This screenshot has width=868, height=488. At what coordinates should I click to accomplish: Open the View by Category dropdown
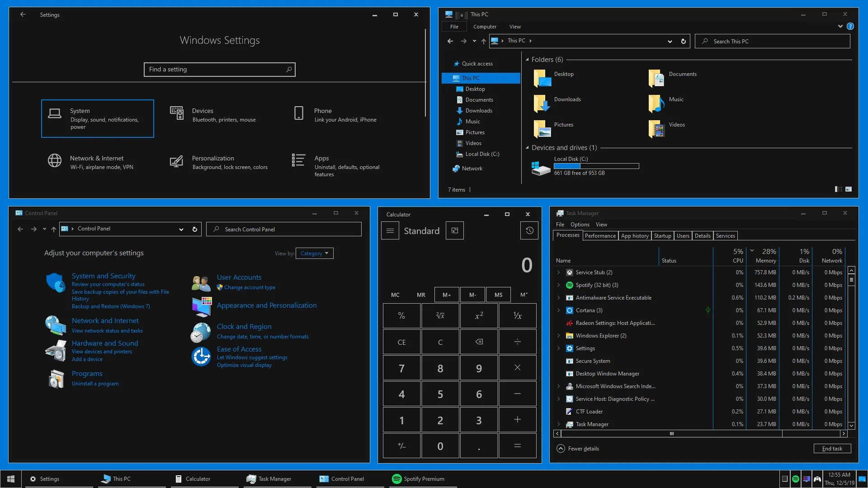click(315, 253)
